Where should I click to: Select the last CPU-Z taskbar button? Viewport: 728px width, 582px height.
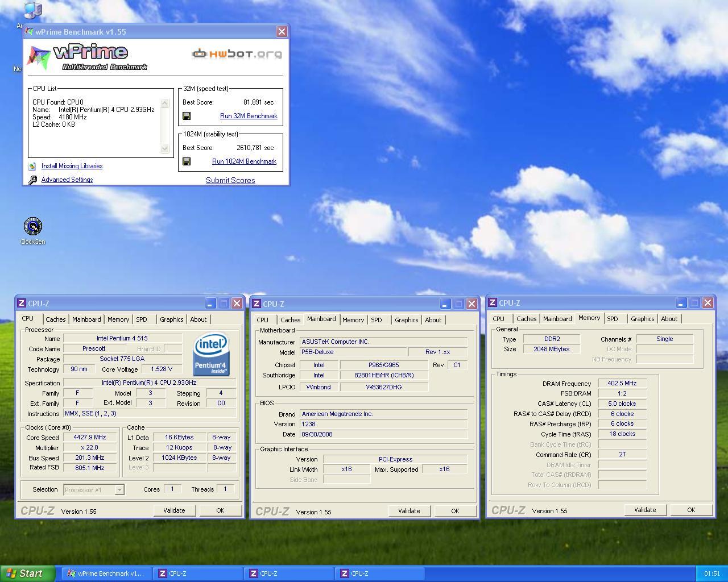pyautogui.click(x=380, y=573)
